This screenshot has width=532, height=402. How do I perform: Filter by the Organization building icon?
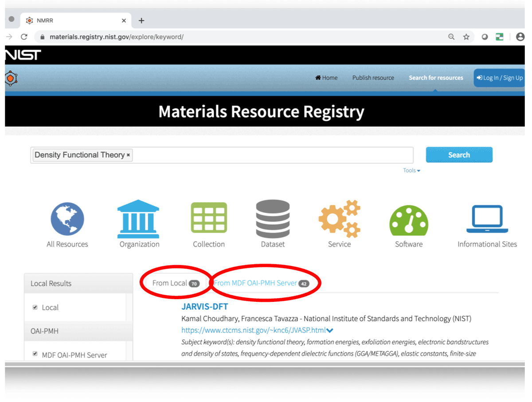(x=138, y=219)
